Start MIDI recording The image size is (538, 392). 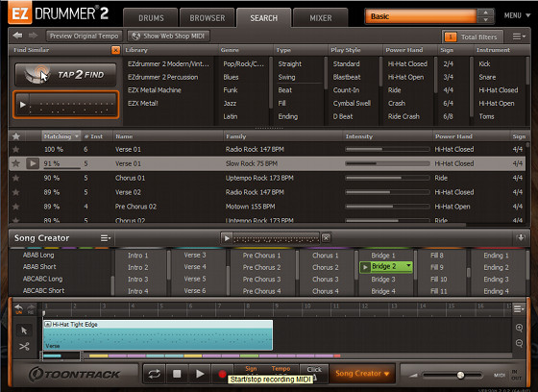pos(222,374)
